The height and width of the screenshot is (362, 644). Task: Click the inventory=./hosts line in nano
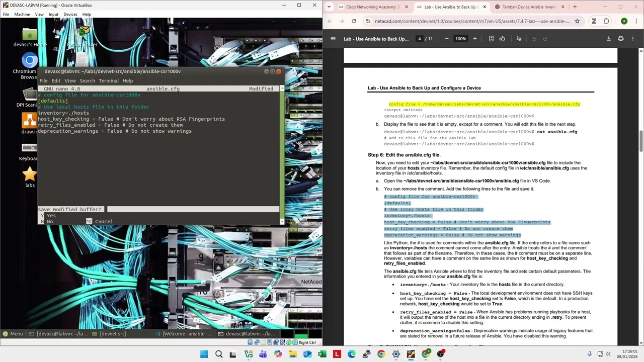(63, 113)
